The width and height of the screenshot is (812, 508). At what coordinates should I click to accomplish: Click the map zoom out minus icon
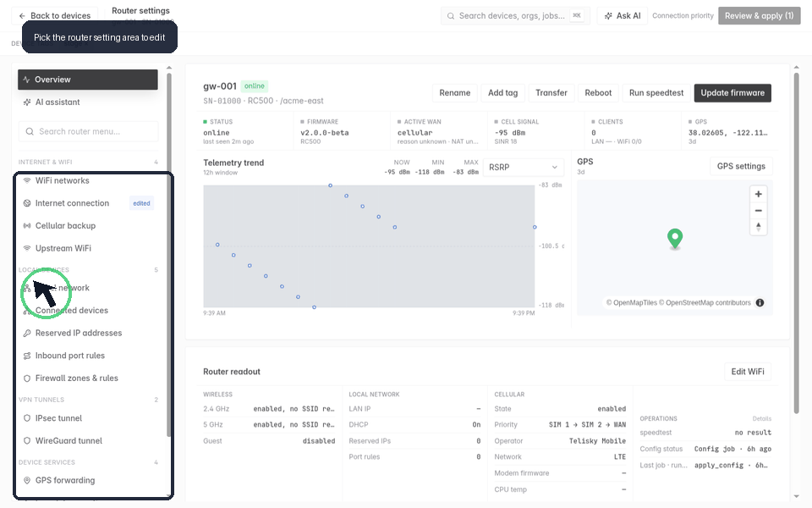pyautogui.click(x=758, y=211)
